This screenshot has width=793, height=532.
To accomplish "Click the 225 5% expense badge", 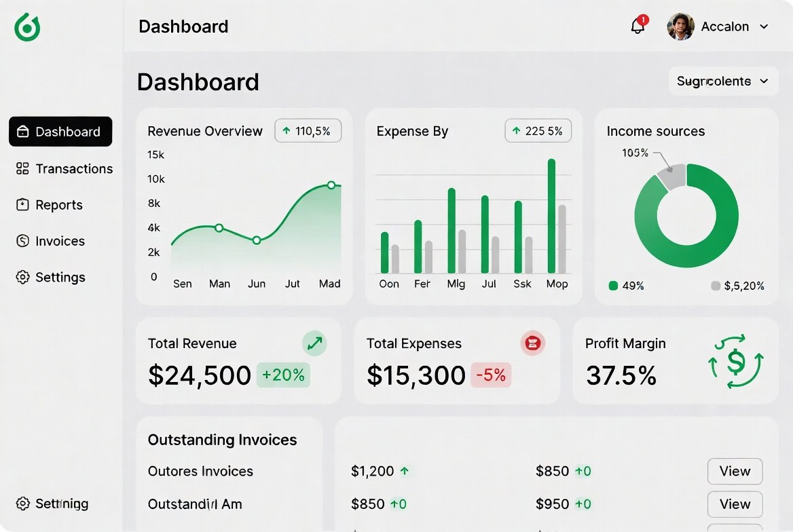I will point(538,131).
